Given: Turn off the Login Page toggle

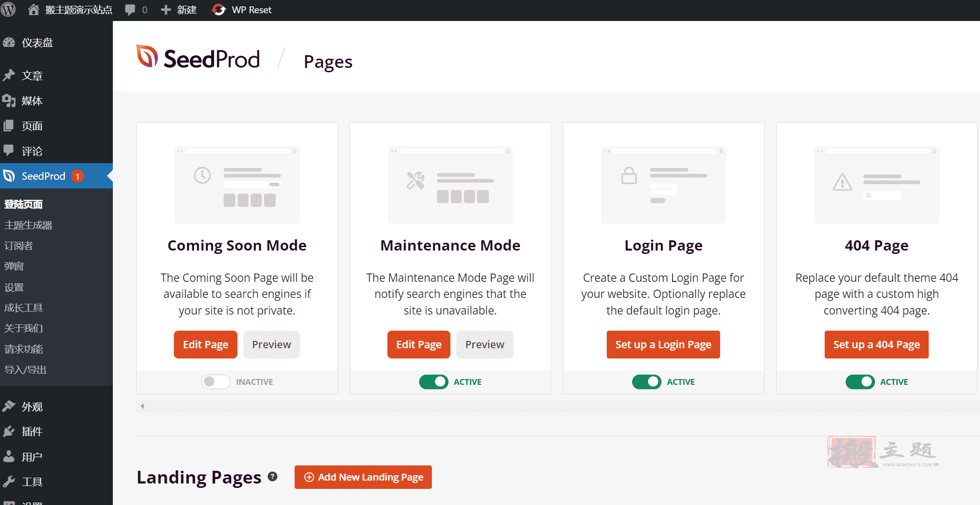Looking at the screenshot, I should 647,382.
